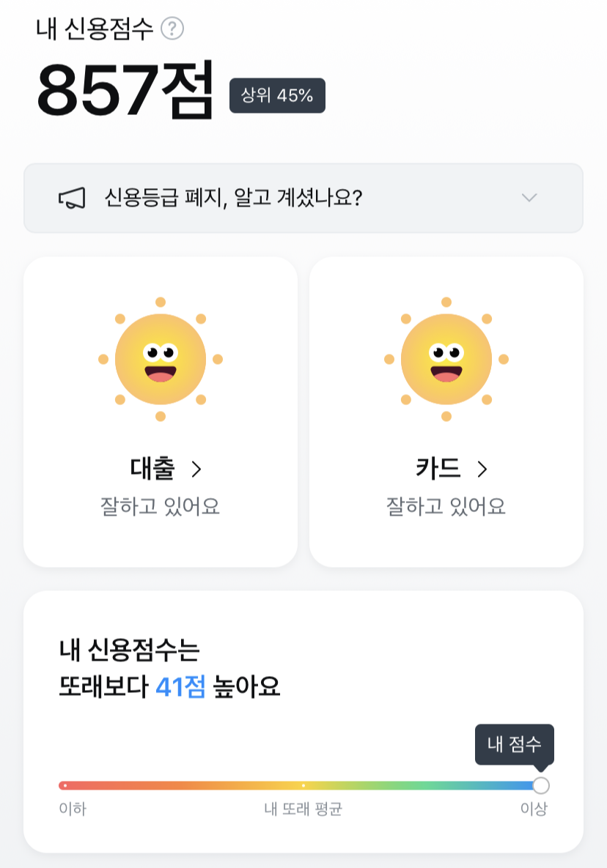The image size is (607, 868).
Task: Expand the 신용등급 폐지 notice chevron
Action: coord(529,198)
